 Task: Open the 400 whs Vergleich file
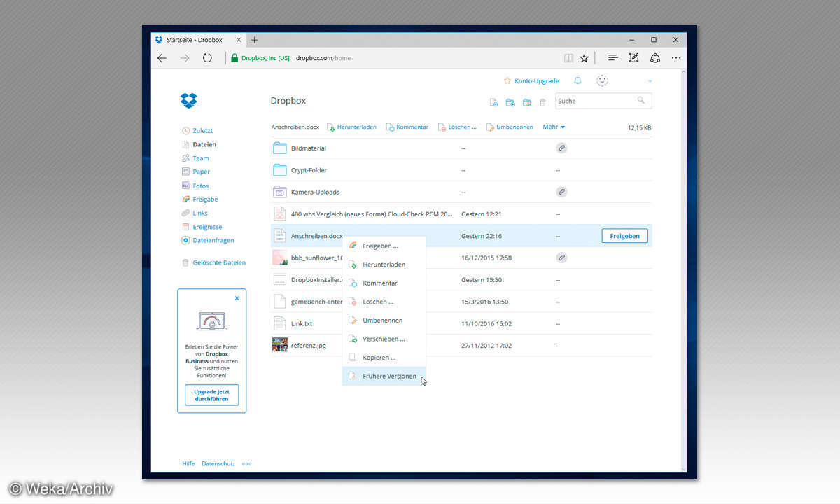coord(372,213)
